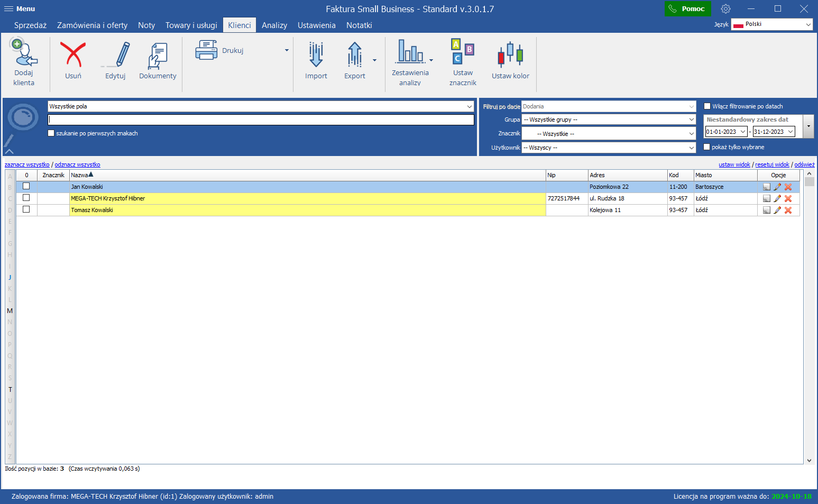Click the red Usuń delete icon

[73, 54]
